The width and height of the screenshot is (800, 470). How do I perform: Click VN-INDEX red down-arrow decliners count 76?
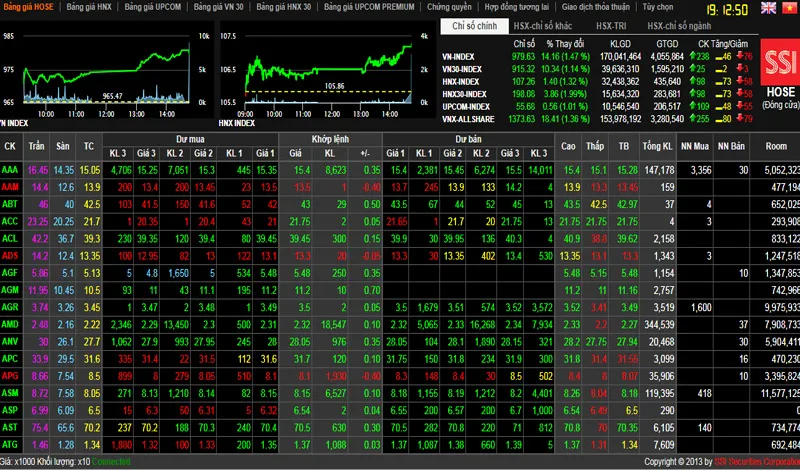tap(745, 56)
